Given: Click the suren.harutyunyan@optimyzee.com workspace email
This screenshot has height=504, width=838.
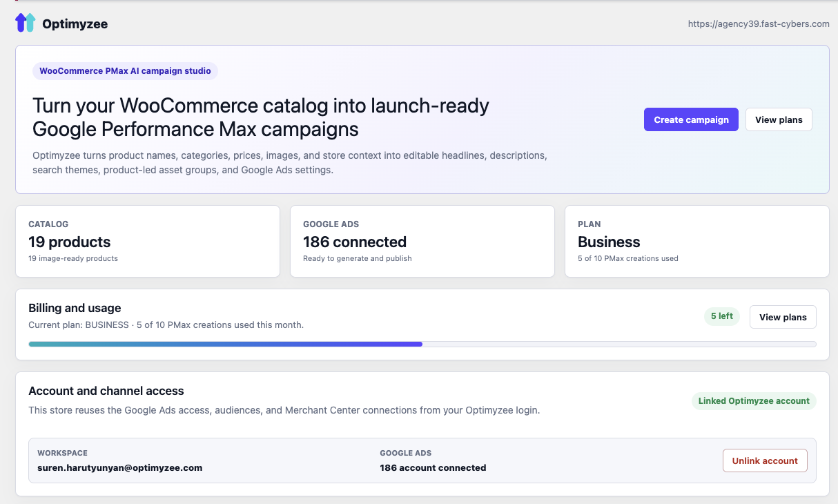Looking at the screenshot, I should pyautogui.click(x=120, y=467).
